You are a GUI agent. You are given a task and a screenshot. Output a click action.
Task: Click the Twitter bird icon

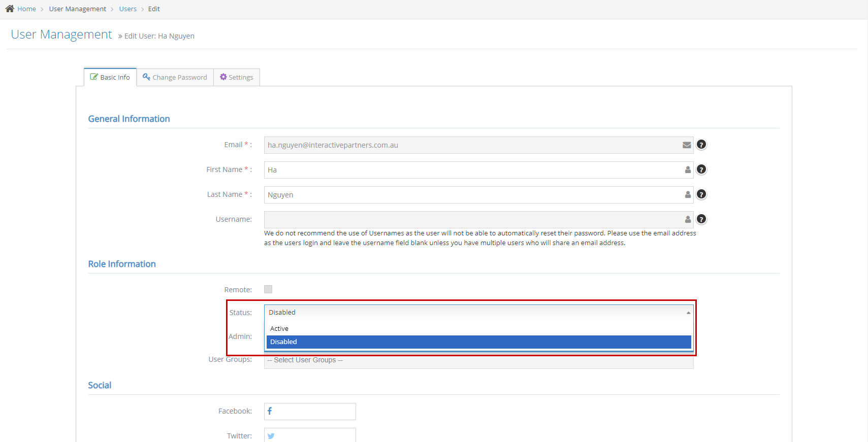pos(271,436)
